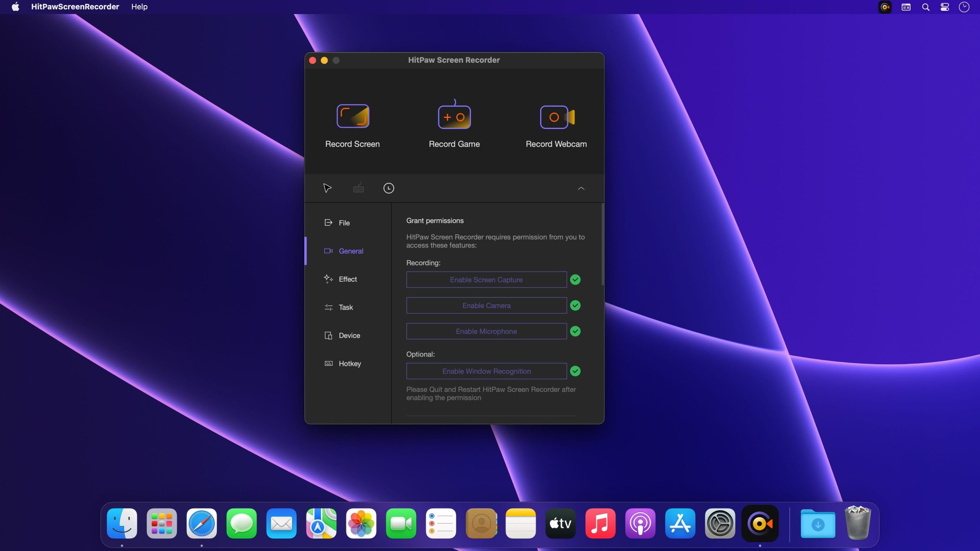Open the Help menu

tap(139, 7)
